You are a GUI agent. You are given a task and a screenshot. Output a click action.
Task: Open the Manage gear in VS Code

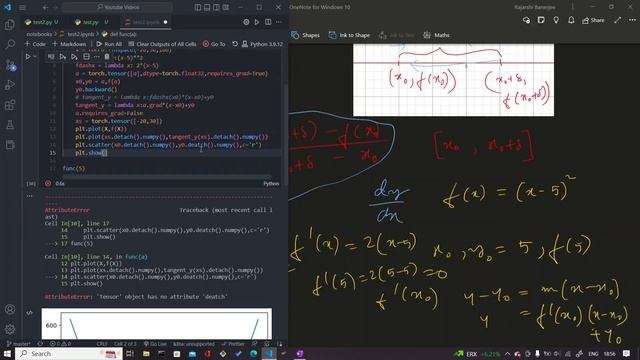click(x=10, y=329)
